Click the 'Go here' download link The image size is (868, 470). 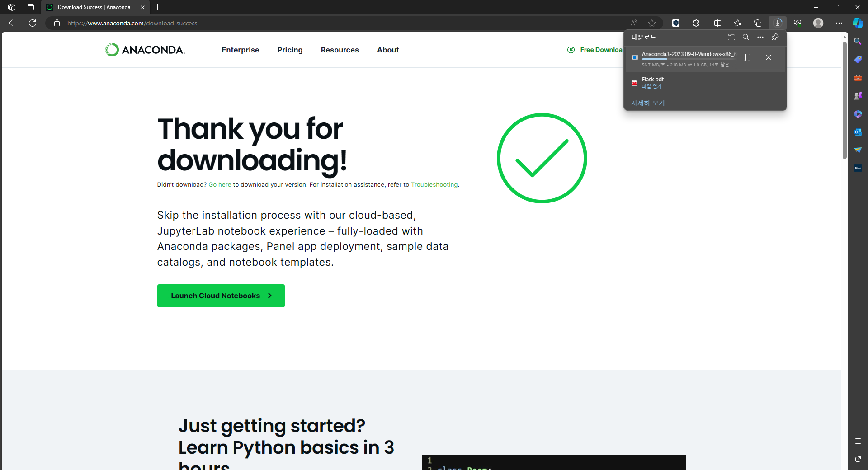coord(220,184)
